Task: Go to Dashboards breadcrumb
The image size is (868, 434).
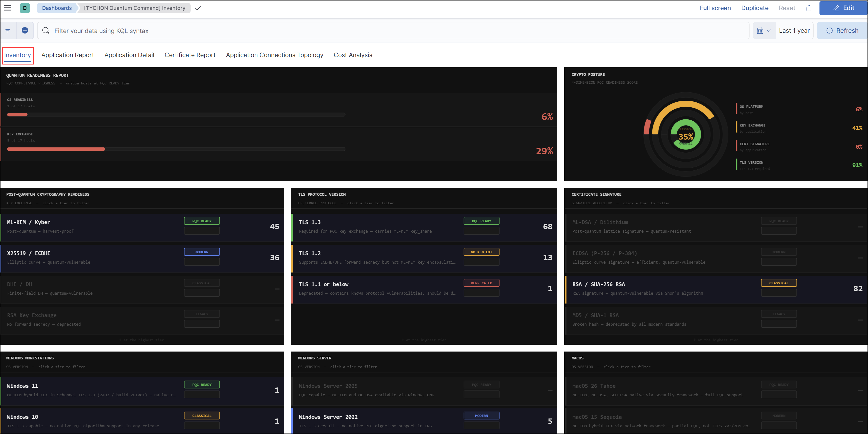Action: pos(57,8)
